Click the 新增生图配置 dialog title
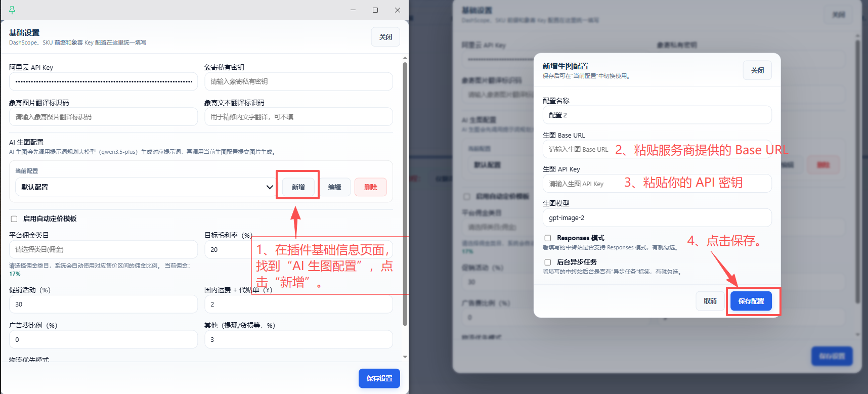The width and height of the screenshot is (868, 394). coord(566,66)
